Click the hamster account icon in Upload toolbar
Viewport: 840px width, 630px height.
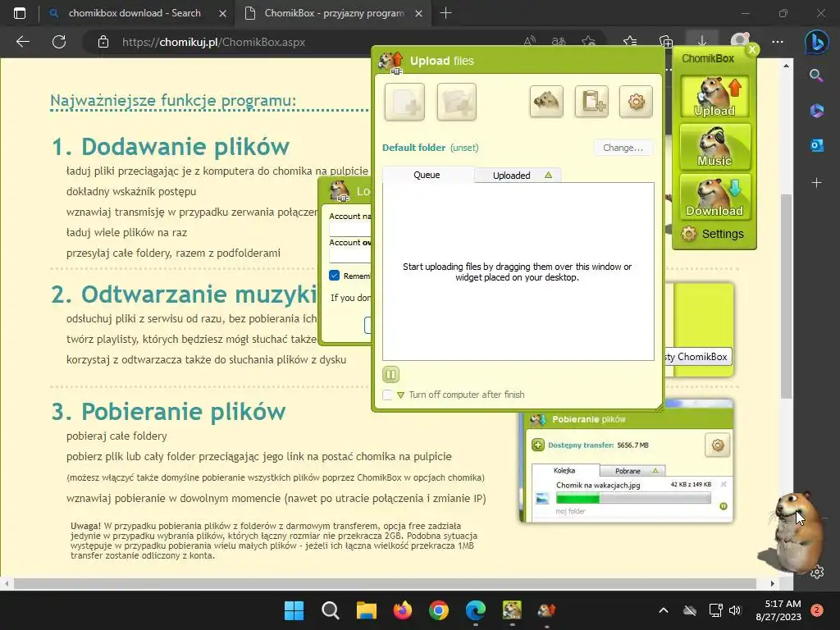coord(546,101)
